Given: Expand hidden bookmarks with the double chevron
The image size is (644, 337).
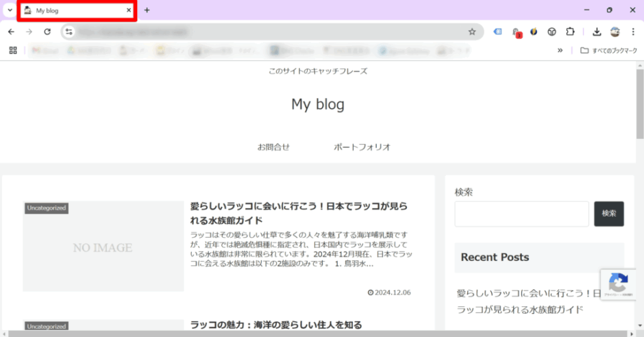Looking at the screenshot, I should [560, 50].
